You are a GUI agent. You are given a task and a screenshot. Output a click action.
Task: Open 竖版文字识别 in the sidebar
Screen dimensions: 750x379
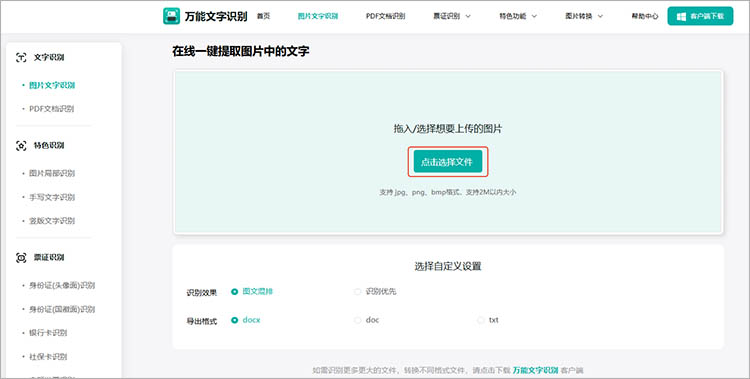click(x=52, y=221)
